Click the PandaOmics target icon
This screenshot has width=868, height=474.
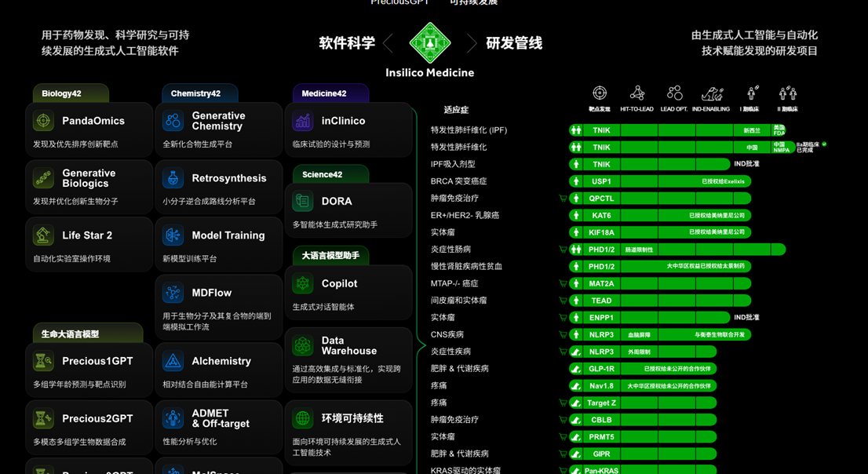pos(43,121)
